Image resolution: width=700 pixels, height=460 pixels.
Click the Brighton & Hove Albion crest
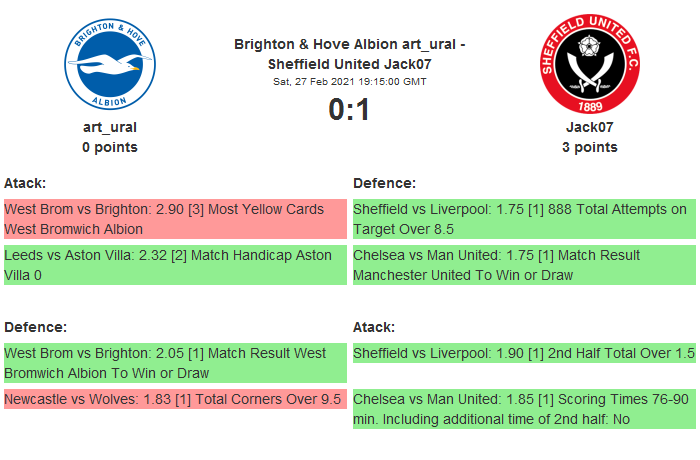(x=109, y=65)
